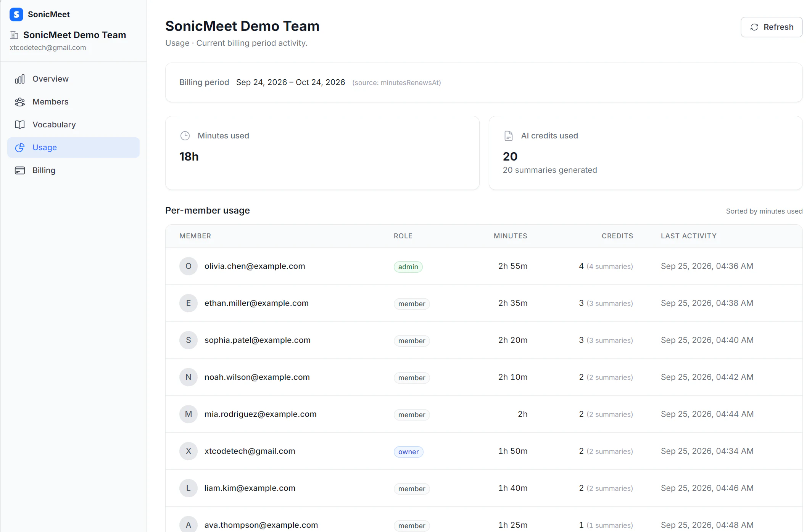Image resolution: width=812 pixels, height=532 pixels.
Task: Click the Usage pie chart icon
Action: [20, 148]
